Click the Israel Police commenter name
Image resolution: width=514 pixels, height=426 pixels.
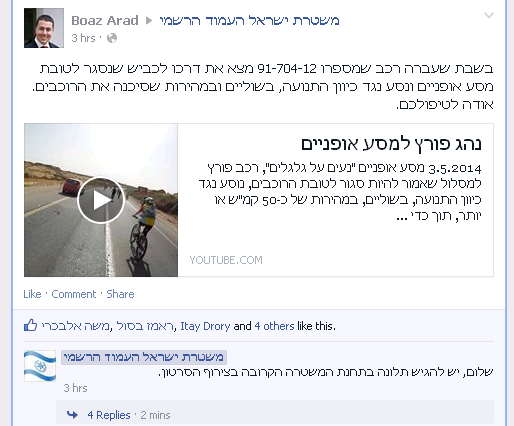(x=144, y=357)
